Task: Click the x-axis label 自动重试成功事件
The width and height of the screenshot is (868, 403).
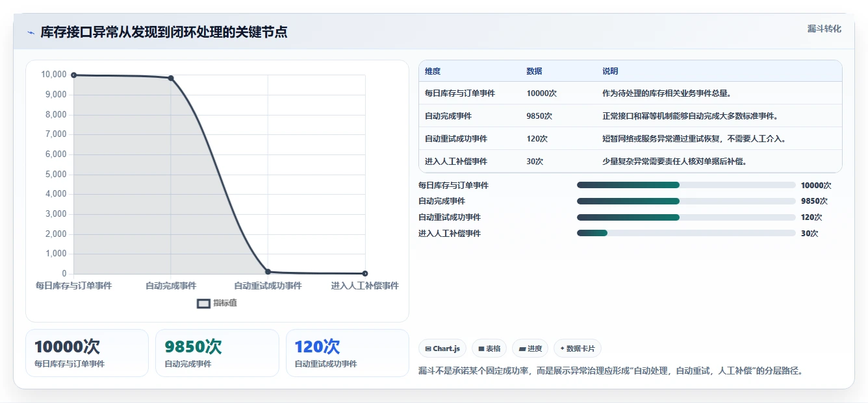Action: tap(268, 286)
